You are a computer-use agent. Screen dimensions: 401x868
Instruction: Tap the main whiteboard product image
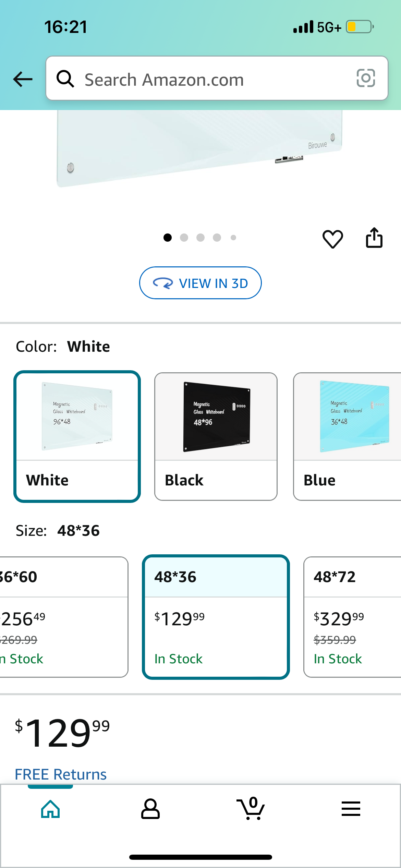200,148
